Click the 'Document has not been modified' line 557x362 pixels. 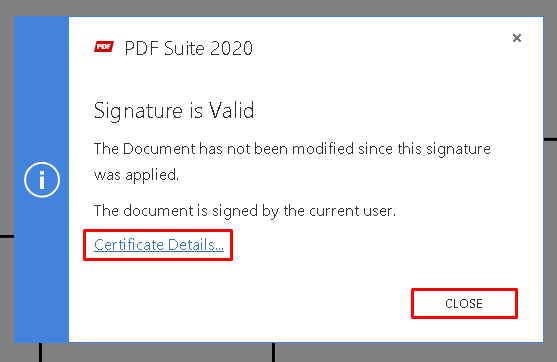point(292,148)
